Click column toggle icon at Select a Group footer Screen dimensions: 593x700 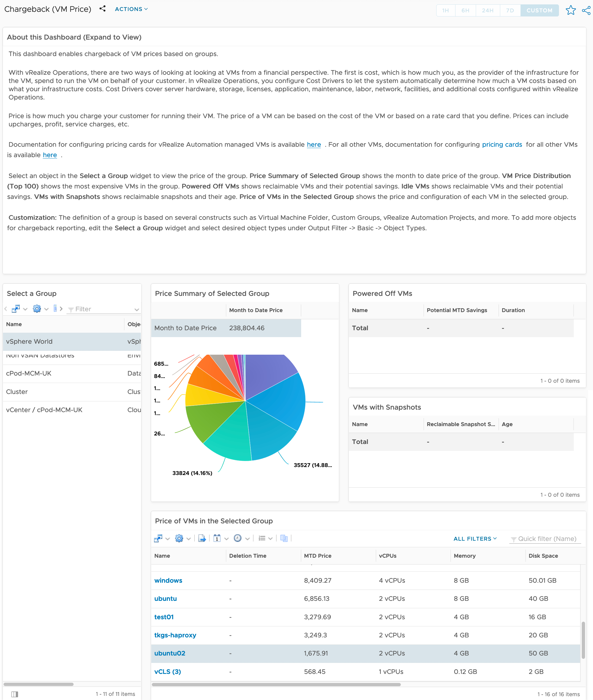click(15, 694)
